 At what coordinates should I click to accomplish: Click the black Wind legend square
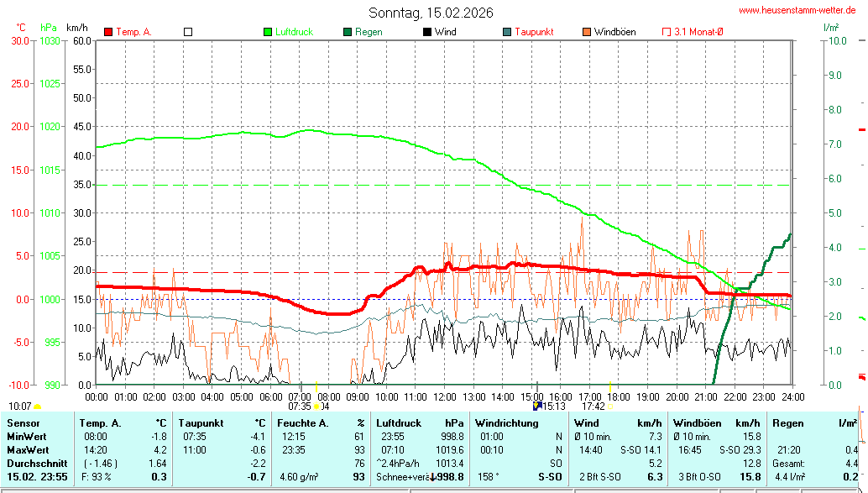click(427, 32)
